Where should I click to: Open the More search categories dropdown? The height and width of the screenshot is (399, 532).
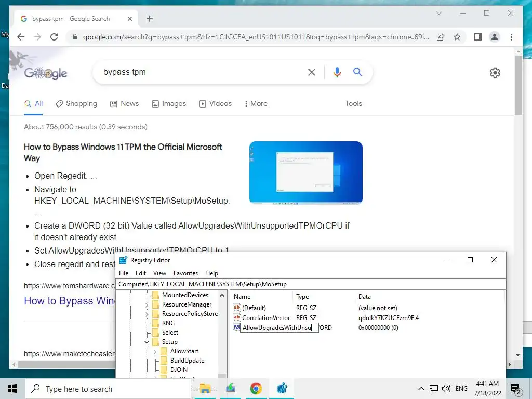pos(256,104)
